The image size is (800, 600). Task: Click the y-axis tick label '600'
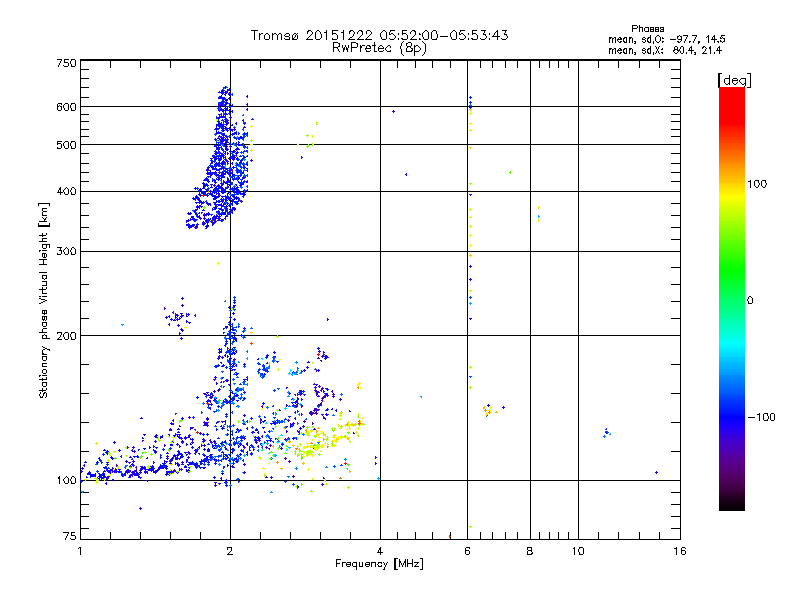click(66, 107)
